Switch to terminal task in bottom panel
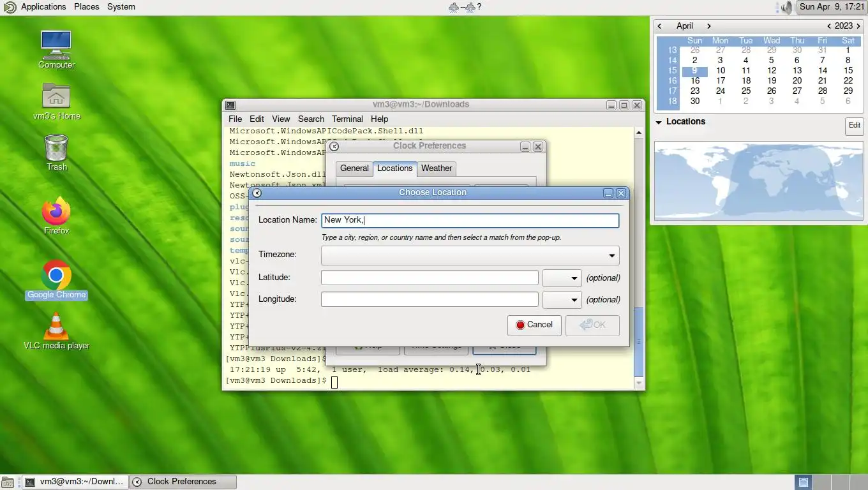Image resolution: width=868 pixels, height=490 pixels. click(x=76, y=482)
